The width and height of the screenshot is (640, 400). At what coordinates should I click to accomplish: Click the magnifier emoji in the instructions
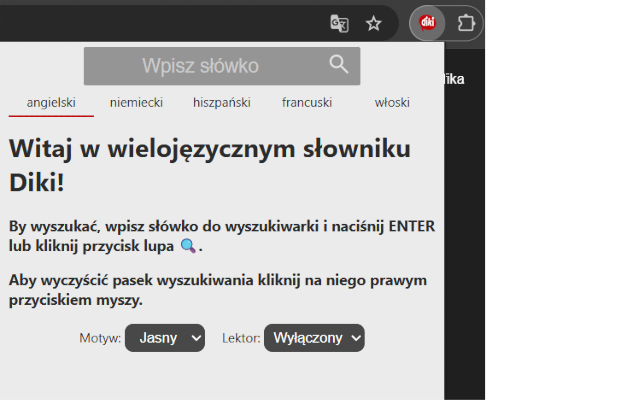click(x=188, y=246)
